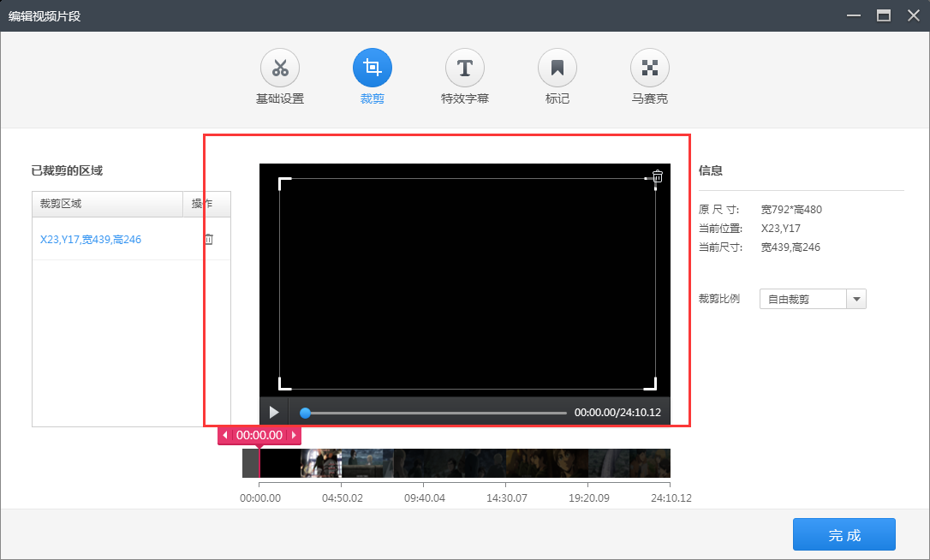Image resolution: width=930 pixels, height=560 pixels.
Task: Click the playback progress slider handle
Action: [306, 412]
